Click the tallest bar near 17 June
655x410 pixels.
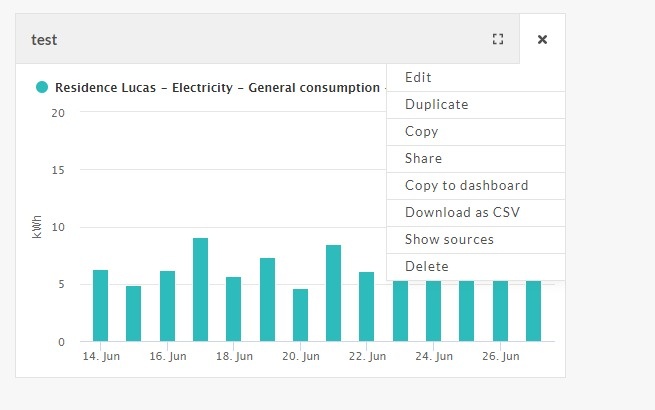coord(200,290)
